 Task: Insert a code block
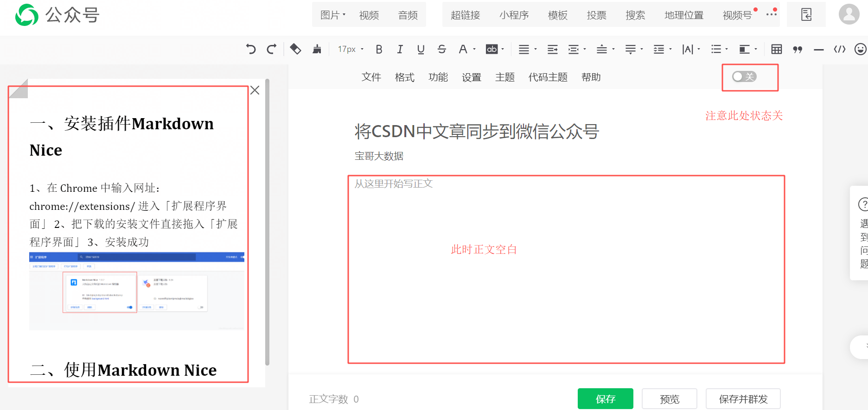[x=840, y=49]
